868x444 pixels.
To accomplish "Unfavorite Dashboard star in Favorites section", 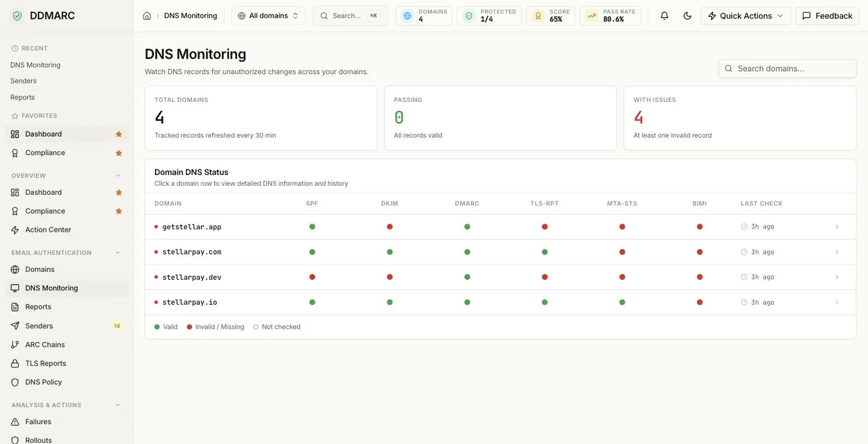I will (x=119, y=134).
